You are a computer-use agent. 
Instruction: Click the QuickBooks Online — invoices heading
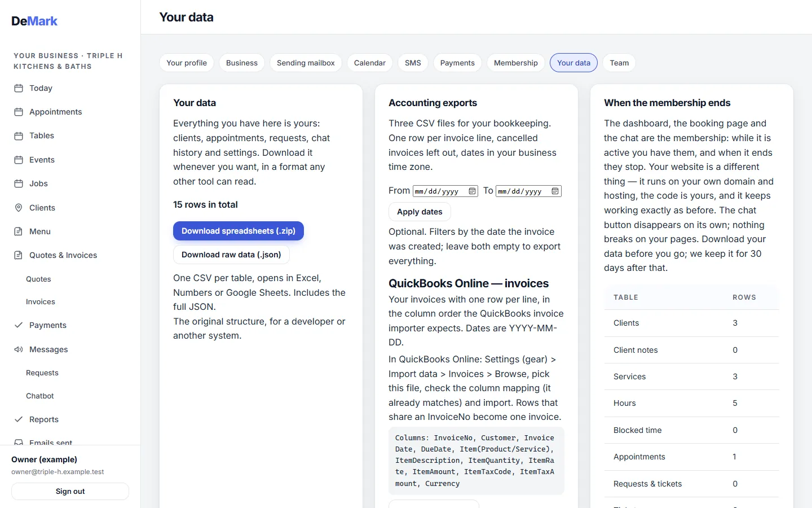[x=469, y=283]
